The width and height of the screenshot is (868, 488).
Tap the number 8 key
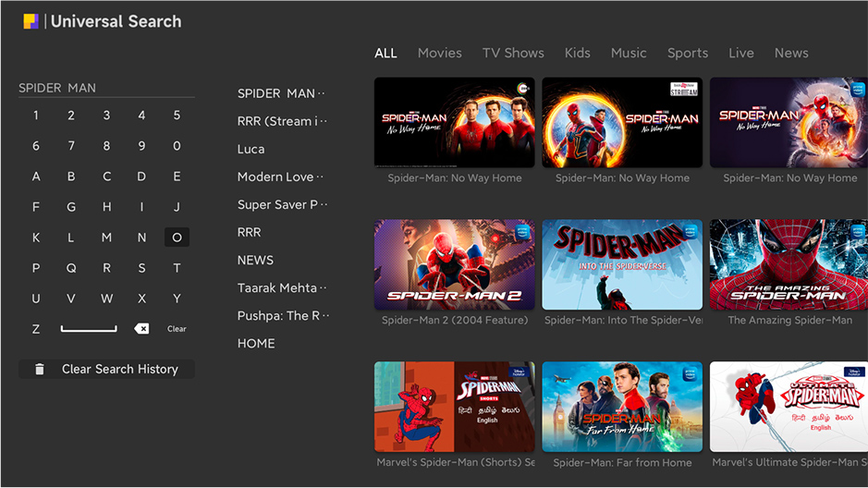(x=106, y=146)
